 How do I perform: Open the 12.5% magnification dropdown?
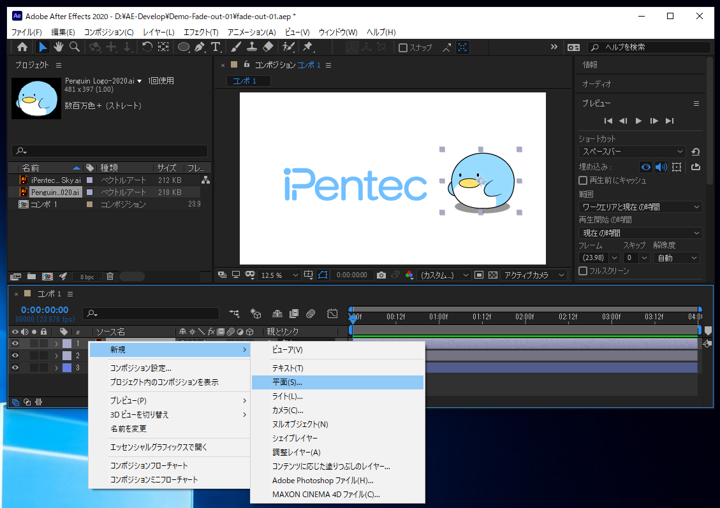coord(279,275)
